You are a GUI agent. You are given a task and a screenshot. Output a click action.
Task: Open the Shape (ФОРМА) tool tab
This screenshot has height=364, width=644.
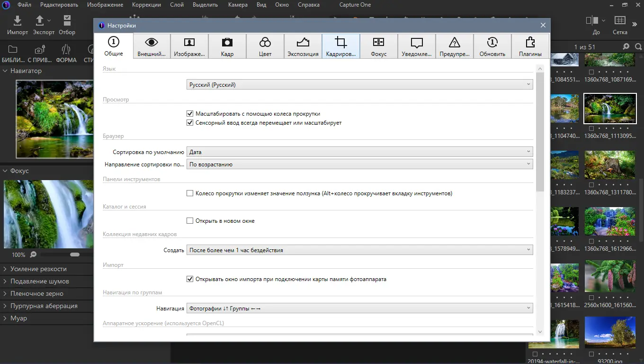coord(66,54)
